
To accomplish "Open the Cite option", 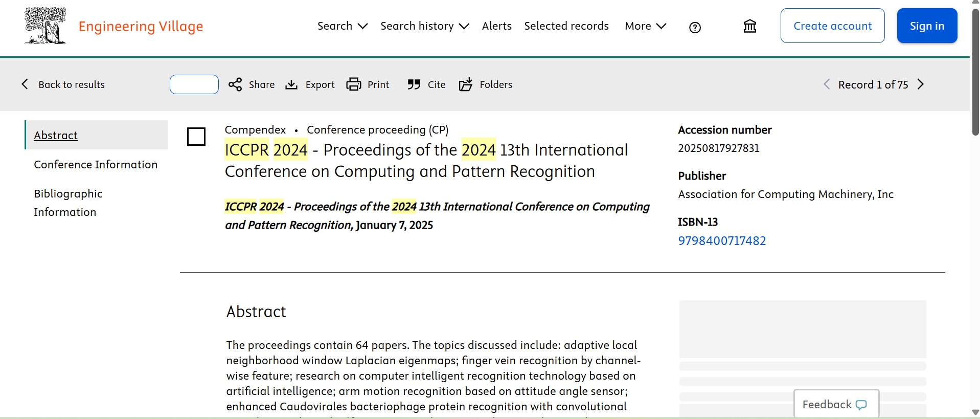I will pyautogui.click(x=437, y=84).
